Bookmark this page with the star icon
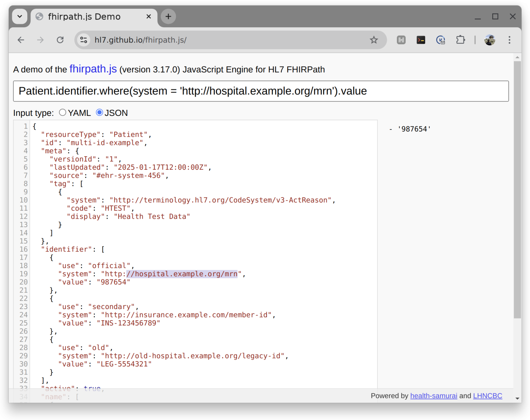The width and height of the screenshot is (530, 420). [x=374, y=40]
